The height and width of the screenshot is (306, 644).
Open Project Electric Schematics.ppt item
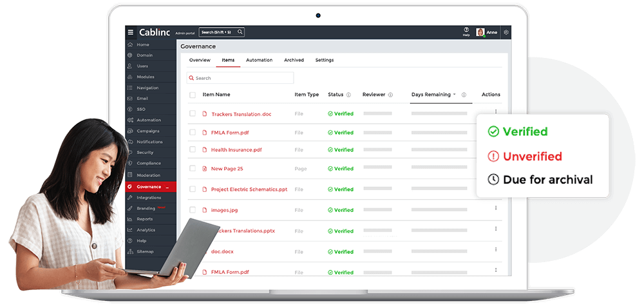(249, 189)
